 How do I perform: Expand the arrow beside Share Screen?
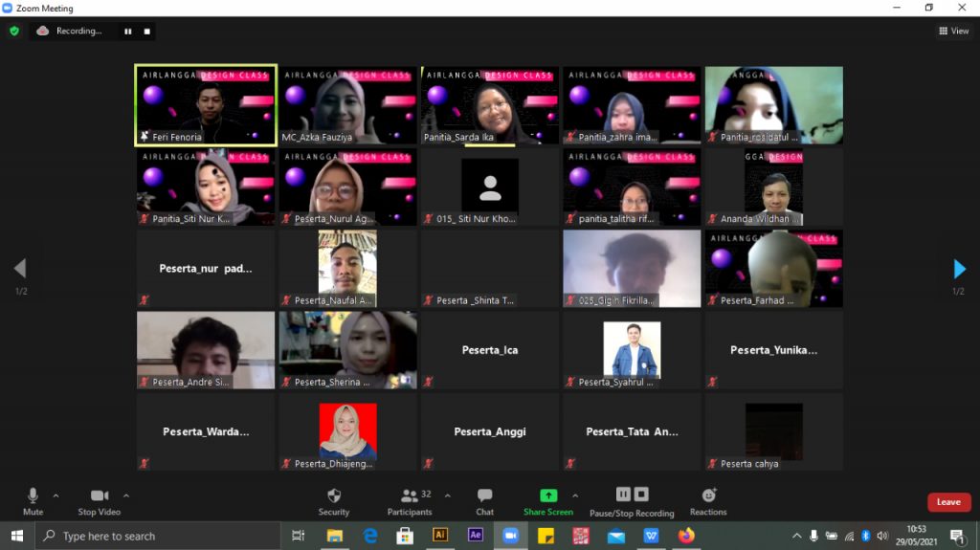575,495
